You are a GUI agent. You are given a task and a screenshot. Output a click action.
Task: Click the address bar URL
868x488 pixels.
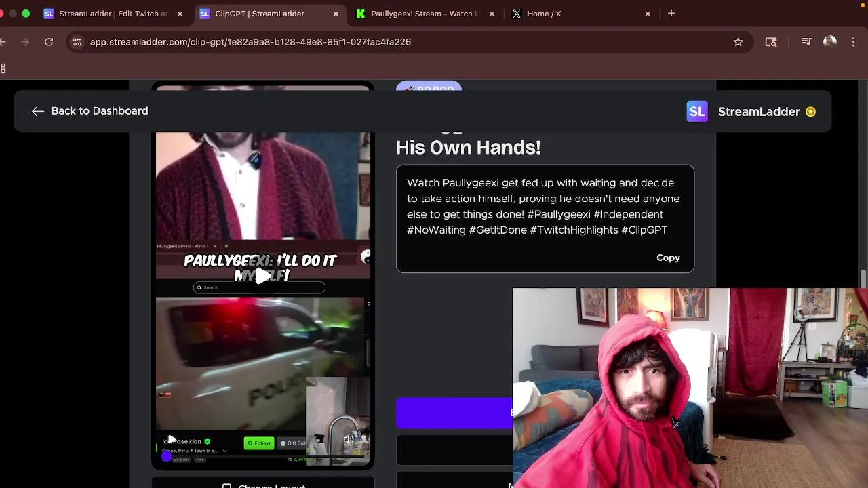pos(250,42)
